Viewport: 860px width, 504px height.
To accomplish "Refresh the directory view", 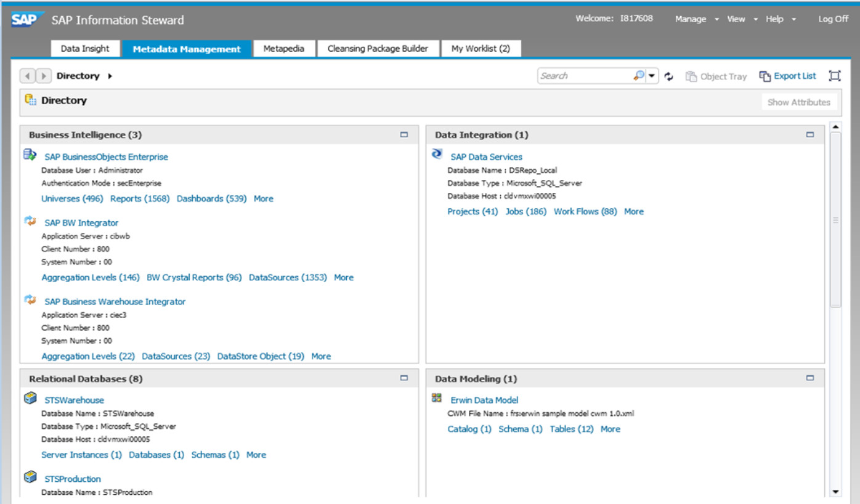I will point(669,76).
